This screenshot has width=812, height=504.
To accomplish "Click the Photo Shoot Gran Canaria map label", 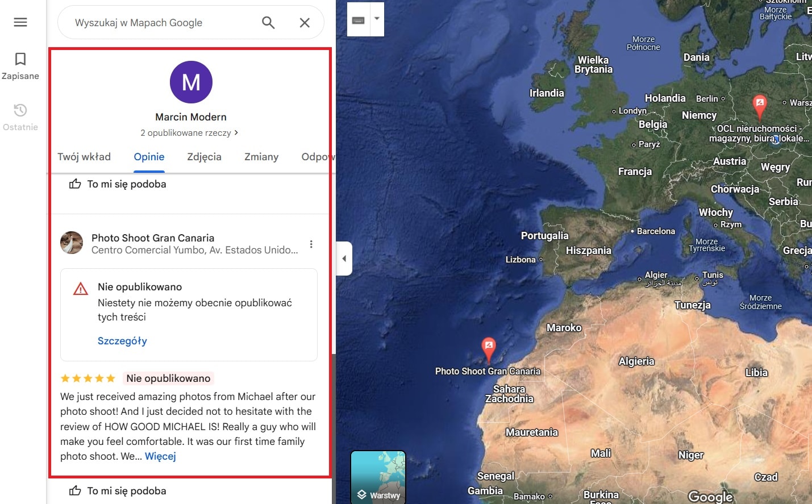I will coord(488,371).
